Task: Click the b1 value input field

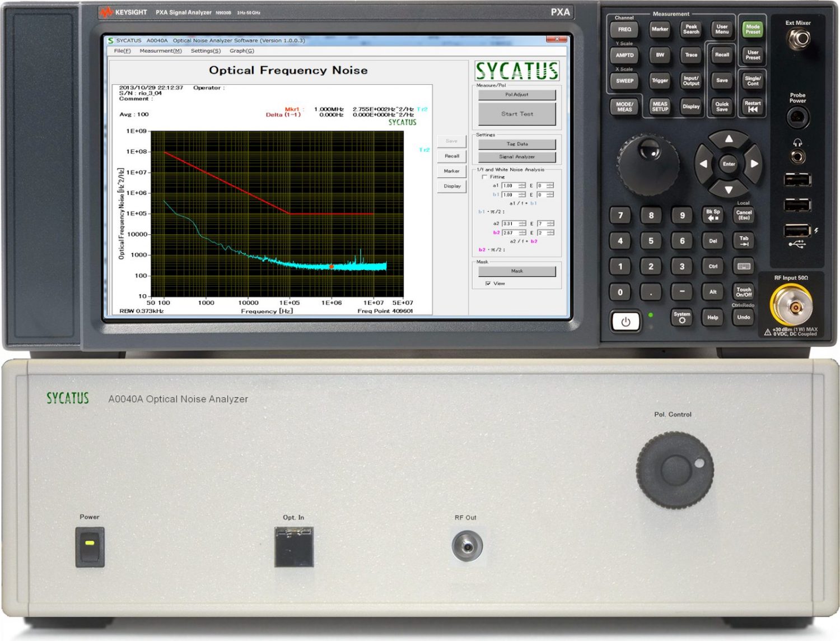Action: click(x=509, y=195)
